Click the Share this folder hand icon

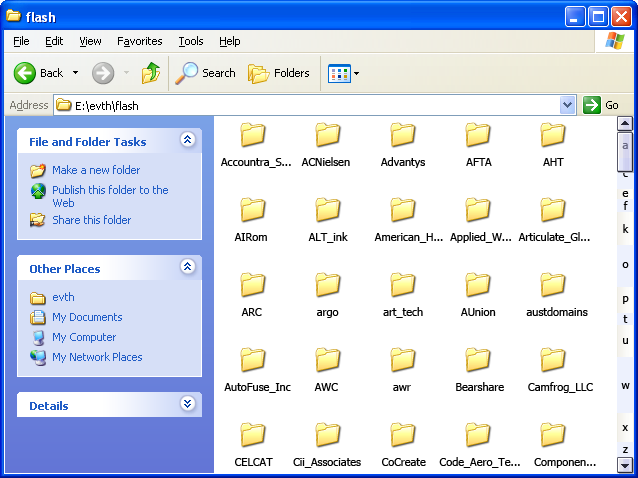click(x=38, y=220)
